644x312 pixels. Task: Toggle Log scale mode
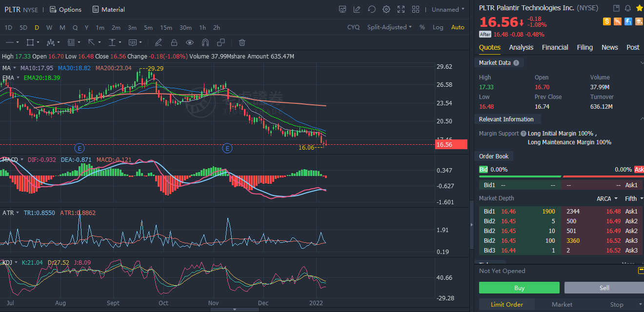point(438,27)
